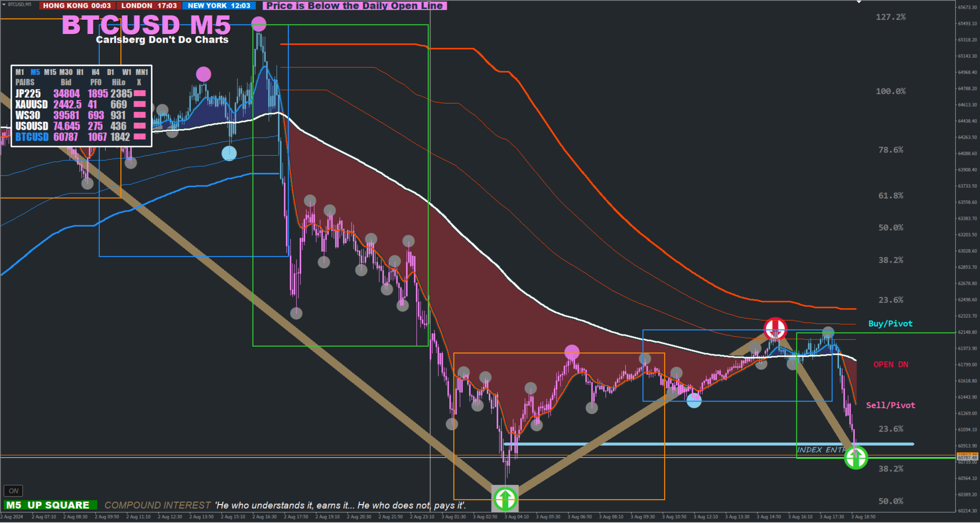Click magenta circle marker at chart top high
The width and height of the screenshot is (980, 523).
coord(259,24)
